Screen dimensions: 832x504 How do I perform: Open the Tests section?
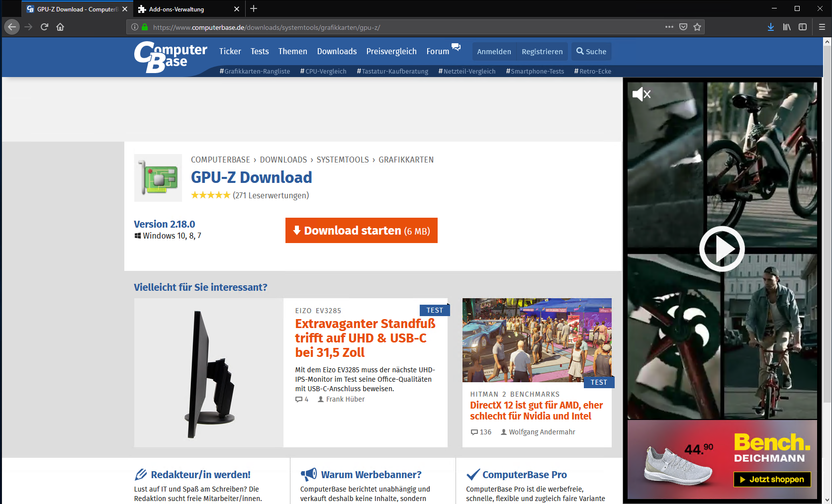coord(260,51)
